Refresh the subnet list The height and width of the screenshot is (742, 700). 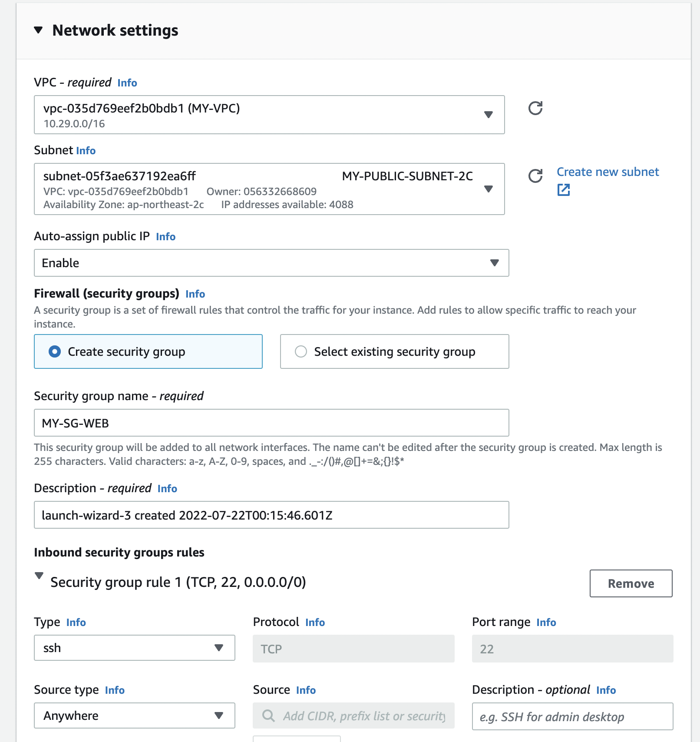click(535, 176)
